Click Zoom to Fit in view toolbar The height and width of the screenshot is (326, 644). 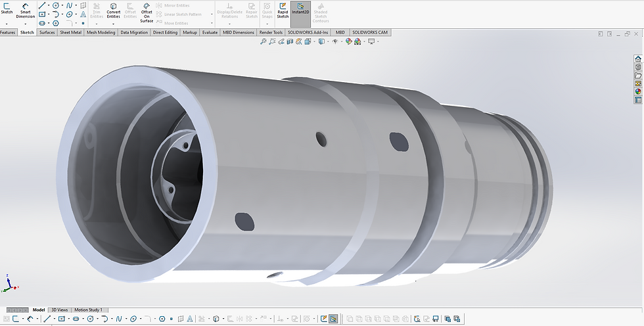tap(264, 41)
